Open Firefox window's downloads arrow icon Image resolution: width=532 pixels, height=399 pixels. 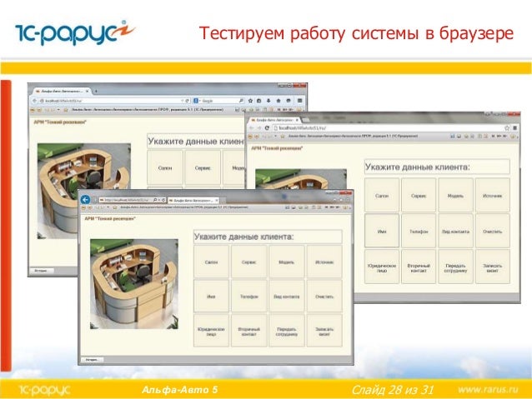[x=269, y=101]
